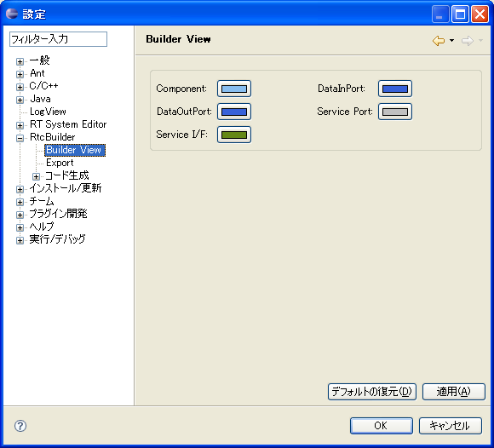Select the チーム tree item
The width and height of the screenshot is (494, 448).
[42, 201]
